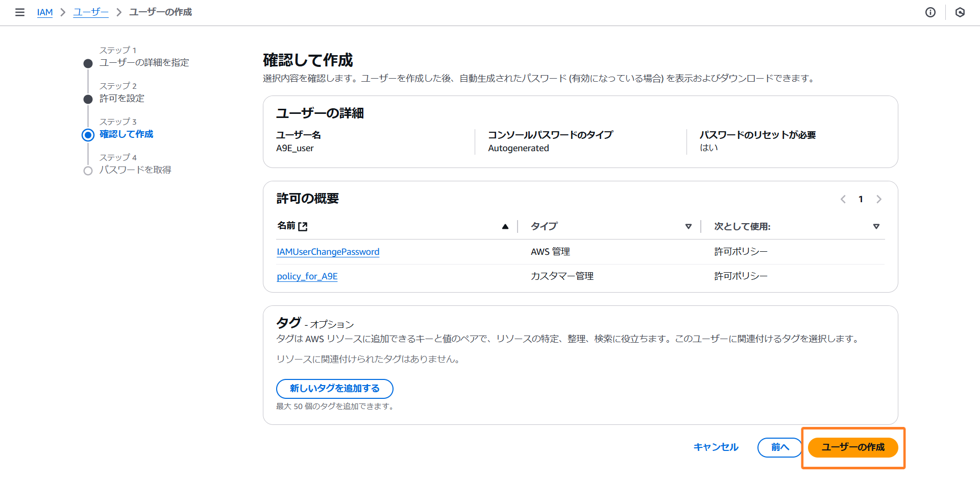Select step 1 ユーザーの詳細を指定 circle
Screen dimensions: 980x478
tap(88, 63)
